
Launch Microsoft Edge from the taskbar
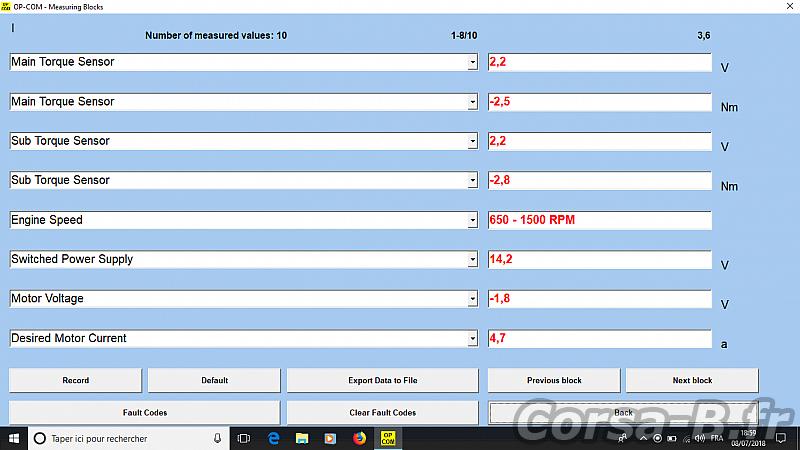(273, 438)
